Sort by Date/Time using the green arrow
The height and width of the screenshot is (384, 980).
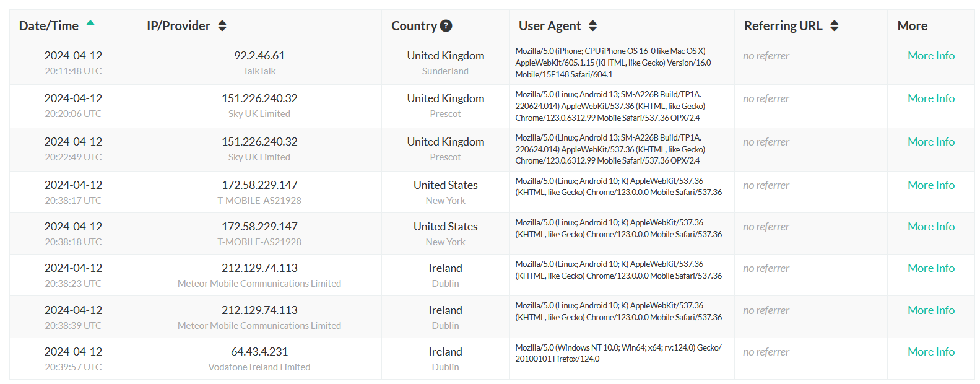pyautogui.click(x=90, y=23)
